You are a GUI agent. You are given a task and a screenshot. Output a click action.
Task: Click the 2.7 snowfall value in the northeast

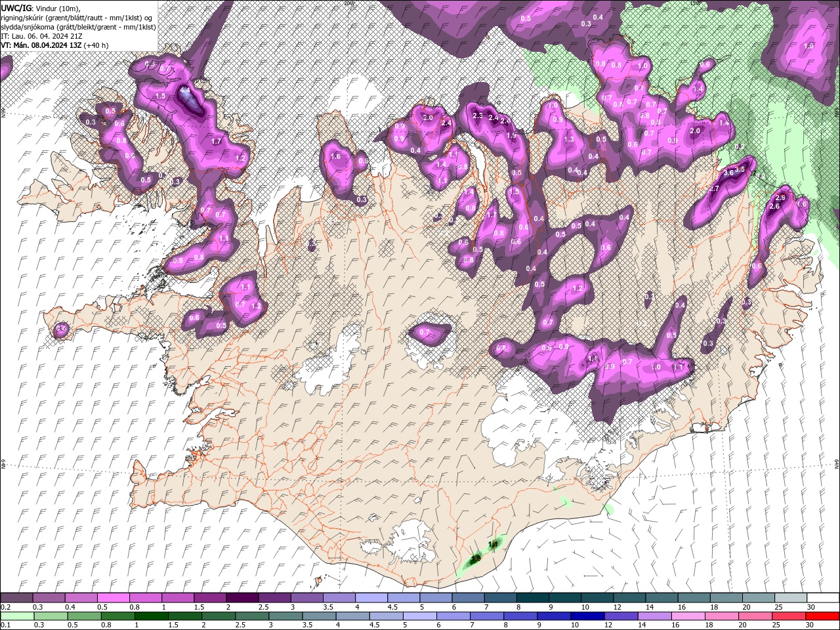click(x=715, y=188)
